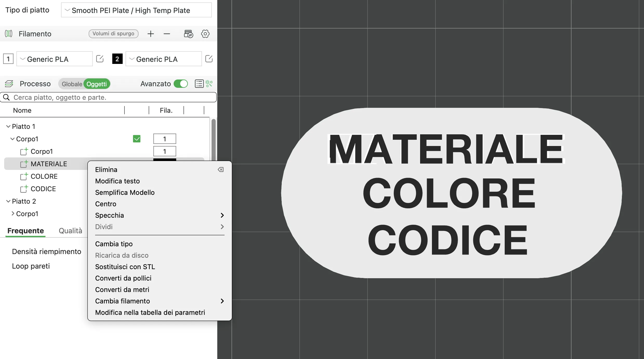Click the Volumi di spurgo button
Viewport: 644px width, 359px height.
[113, 34]
